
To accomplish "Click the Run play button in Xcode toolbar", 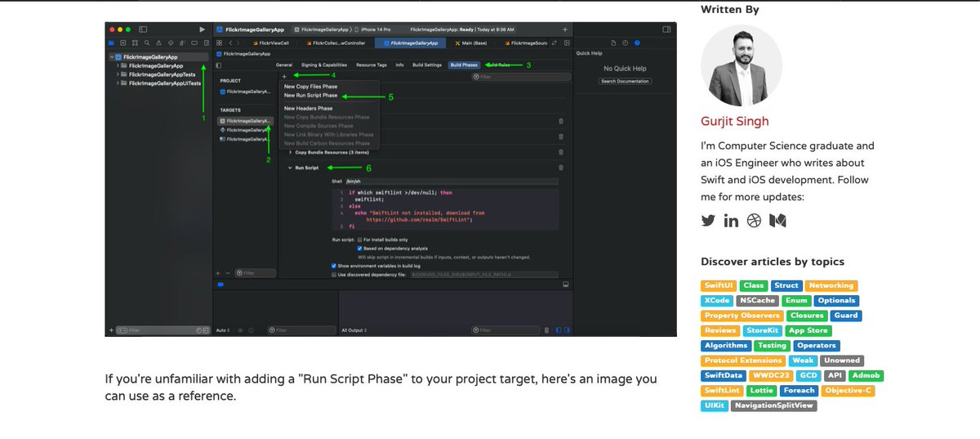I will click(x=202, y=29).
